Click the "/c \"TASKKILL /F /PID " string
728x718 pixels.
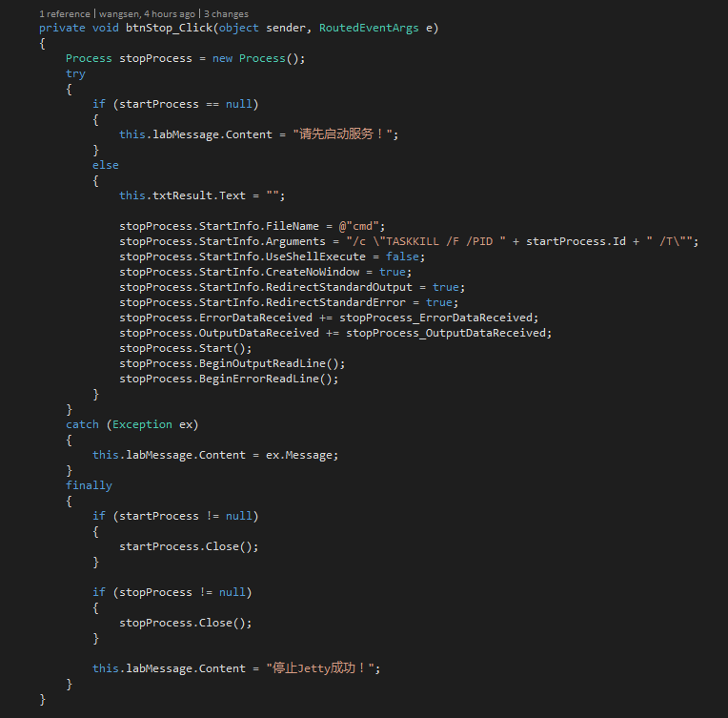[426, 241]
